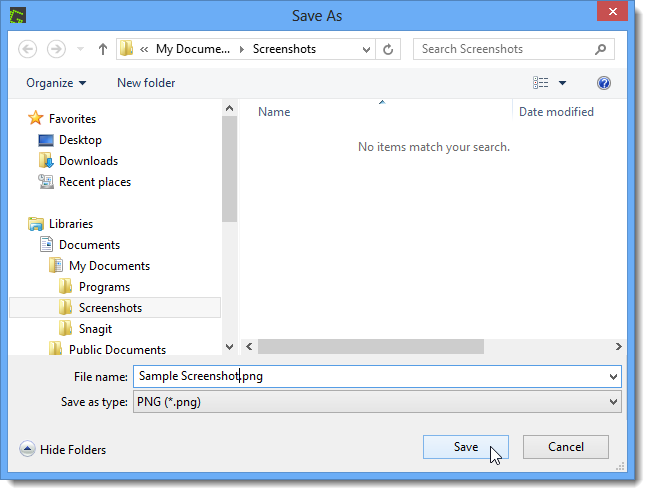Click the Libraries icon
The height and width of the screenshot is (495, 650).
tap(36, 224)
